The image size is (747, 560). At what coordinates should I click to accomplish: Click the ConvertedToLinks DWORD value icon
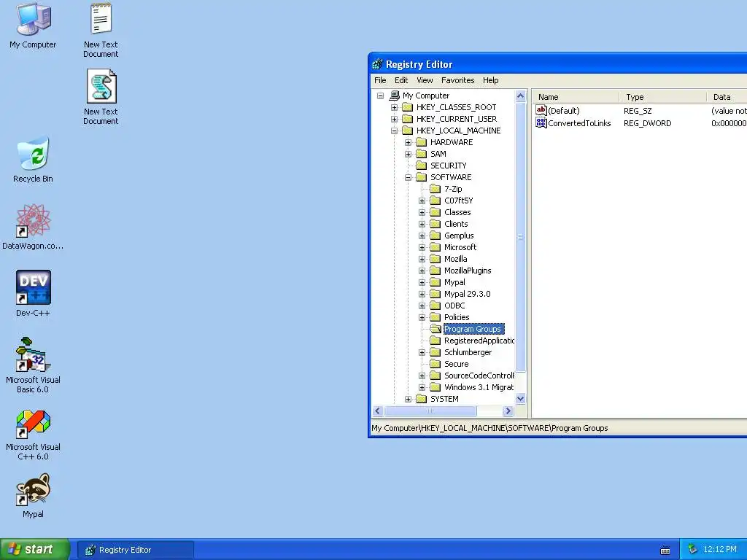(541, 122)
